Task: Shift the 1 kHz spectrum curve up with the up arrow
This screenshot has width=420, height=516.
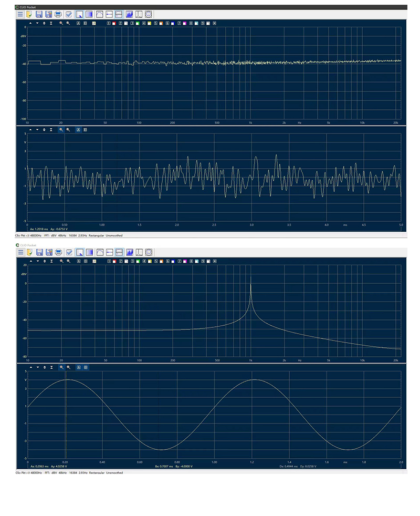Action: tap(31, 261)
